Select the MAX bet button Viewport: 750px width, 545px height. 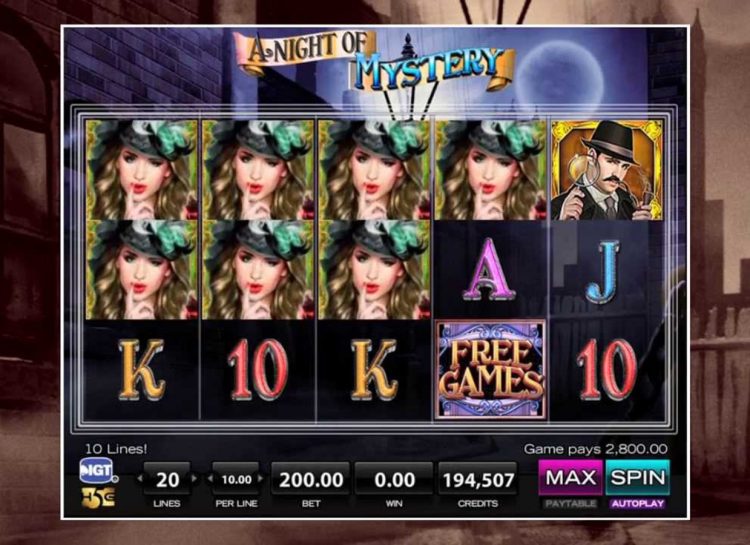tap(571, 478)
